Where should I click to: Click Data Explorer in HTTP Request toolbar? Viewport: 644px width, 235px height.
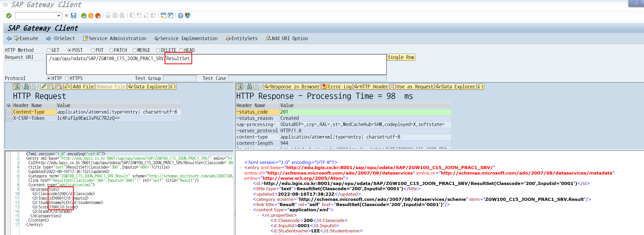click(148, 86)
